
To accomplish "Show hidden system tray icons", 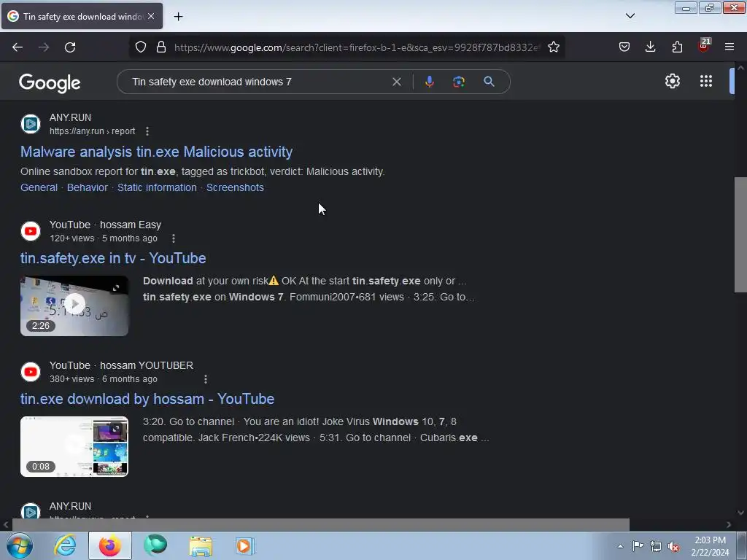I will click(620, 546).
